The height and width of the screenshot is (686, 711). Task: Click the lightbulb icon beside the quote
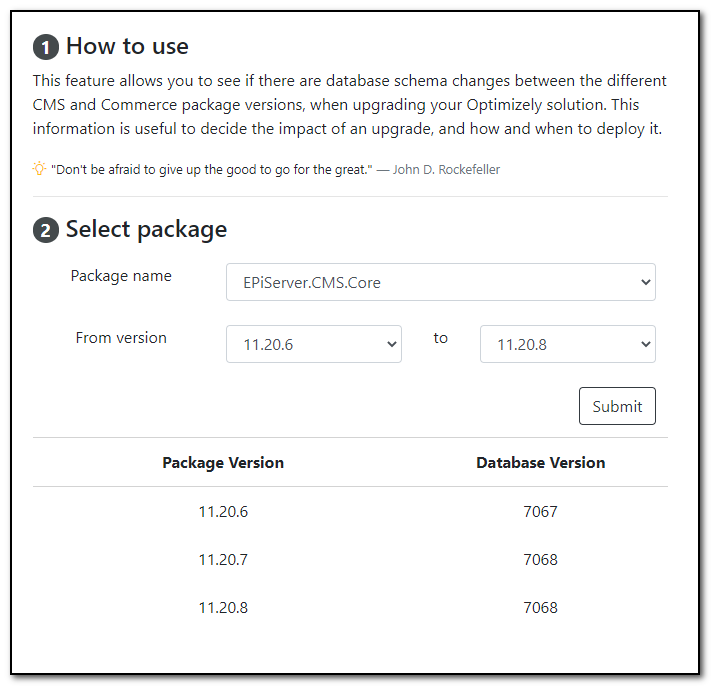[x=39, y=169]
